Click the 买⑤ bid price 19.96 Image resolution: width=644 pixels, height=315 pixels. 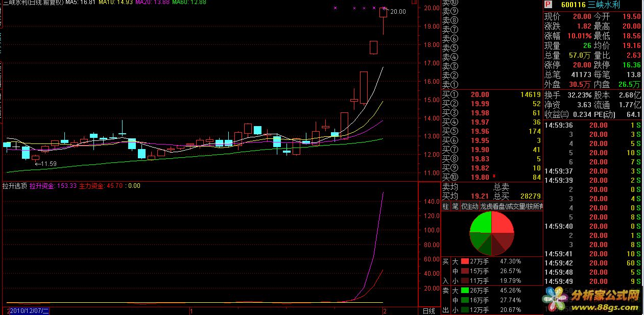[480, 131]
